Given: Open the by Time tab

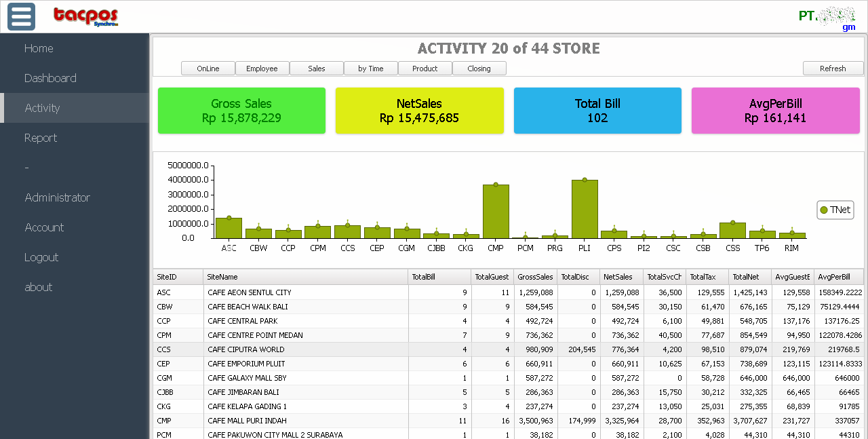Looking at the screenshot, I should (x=371, y=69).
